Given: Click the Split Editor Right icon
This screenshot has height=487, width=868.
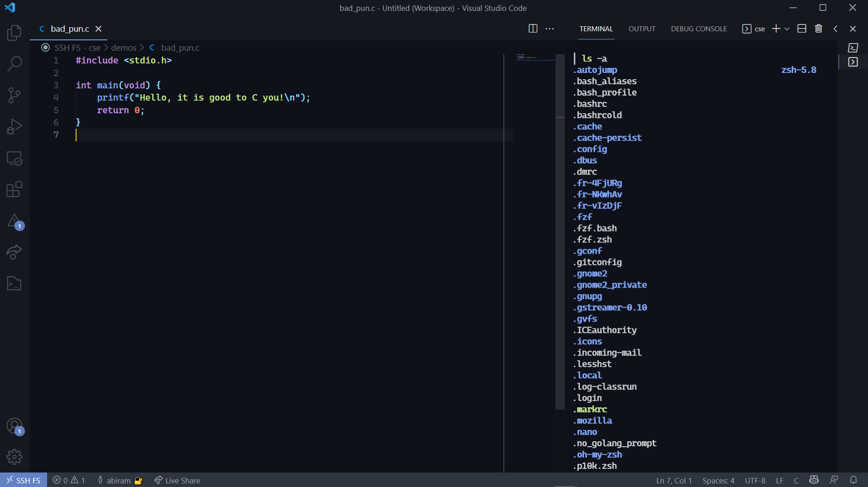Looking at the screenshot, I should (x=533, y=29).
